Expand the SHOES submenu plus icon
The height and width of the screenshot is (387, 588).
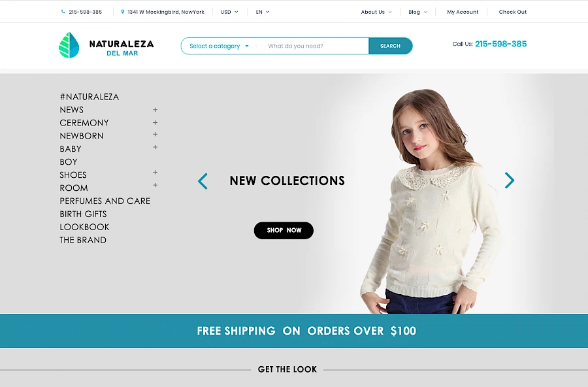pyautogui.click(x=155, y=172)
